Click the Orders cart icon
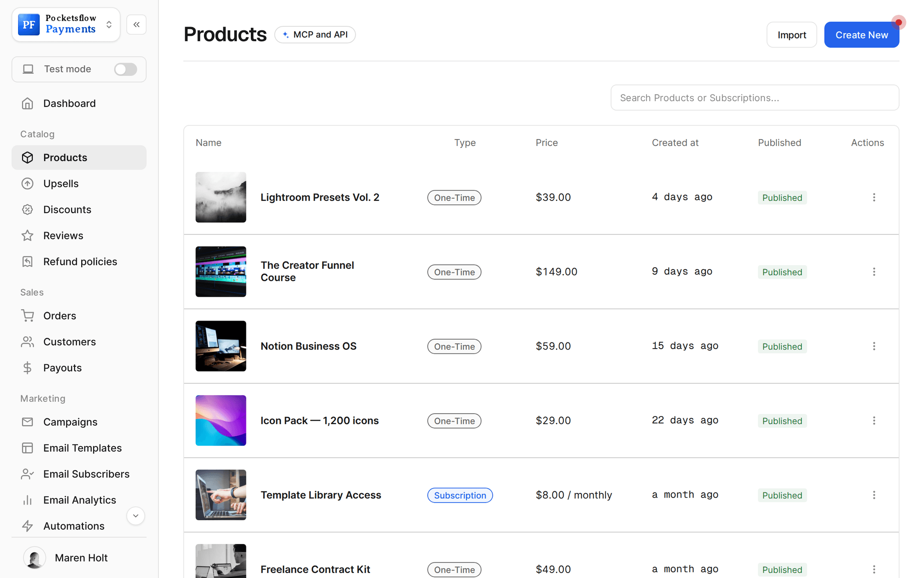924x578 pixels. click(x=28, y=316)
